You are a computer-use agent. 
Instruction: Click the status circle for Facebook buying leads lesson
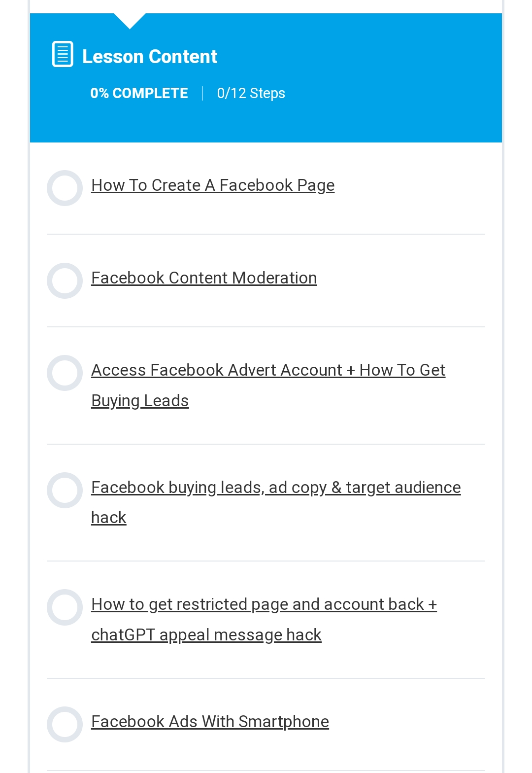pyautogui.click(x=65, y=490)
